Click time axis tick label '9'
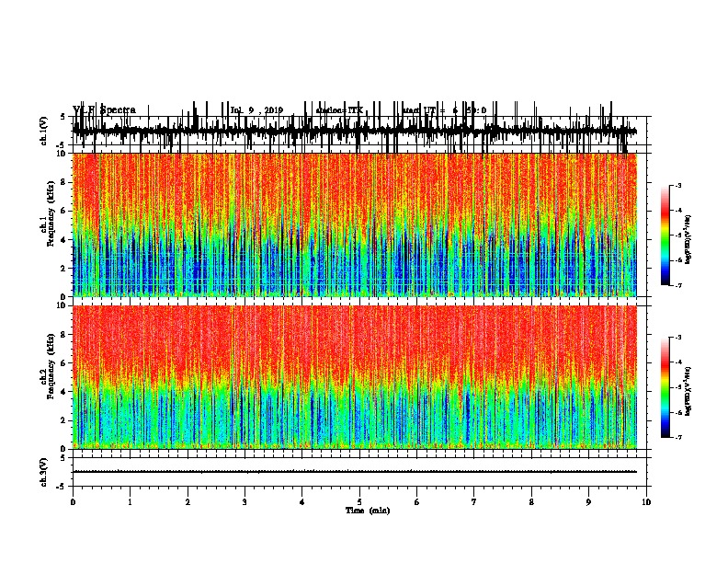Image resolution: width=728 pixels, height=563 pixels. pyautogui.click(x=588, y=502)
